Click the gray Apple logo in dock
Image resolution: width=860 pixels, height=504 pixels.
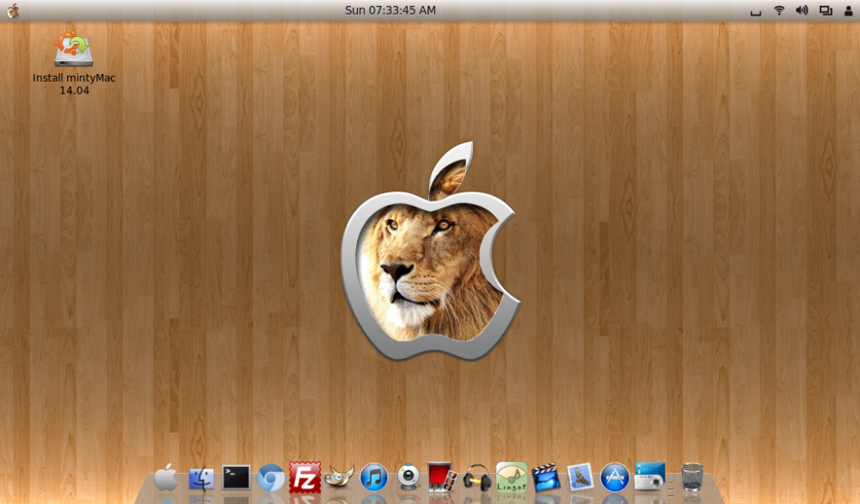coord(166,477)
